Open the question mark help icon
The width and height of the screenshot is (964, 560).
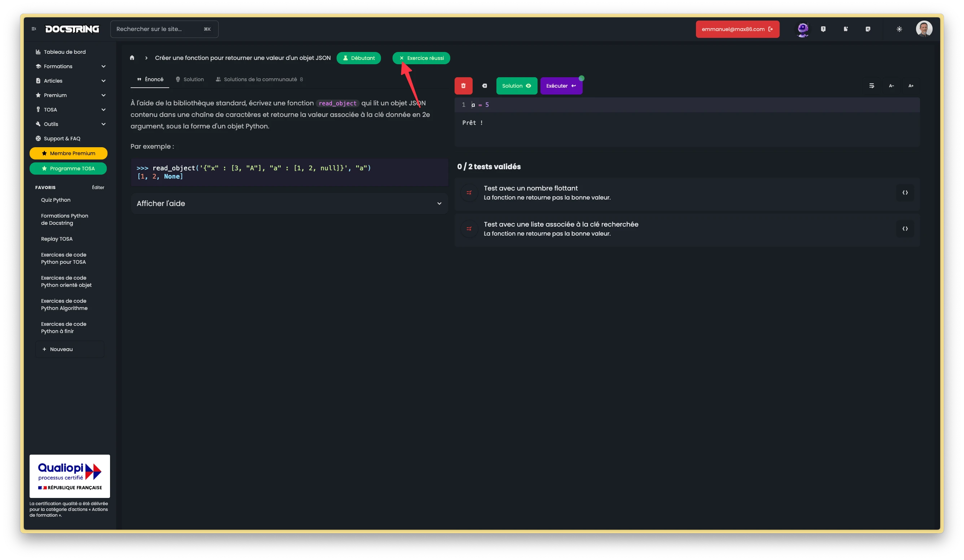(823, 29)
